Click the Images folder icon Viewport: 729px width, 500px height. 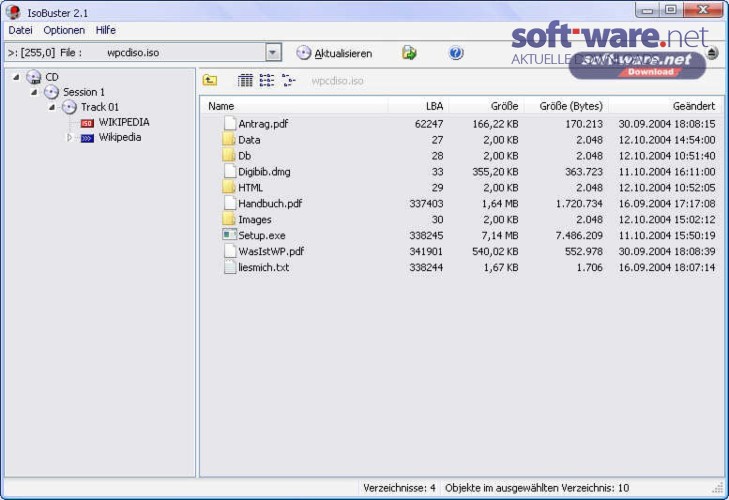coord(229,219)
